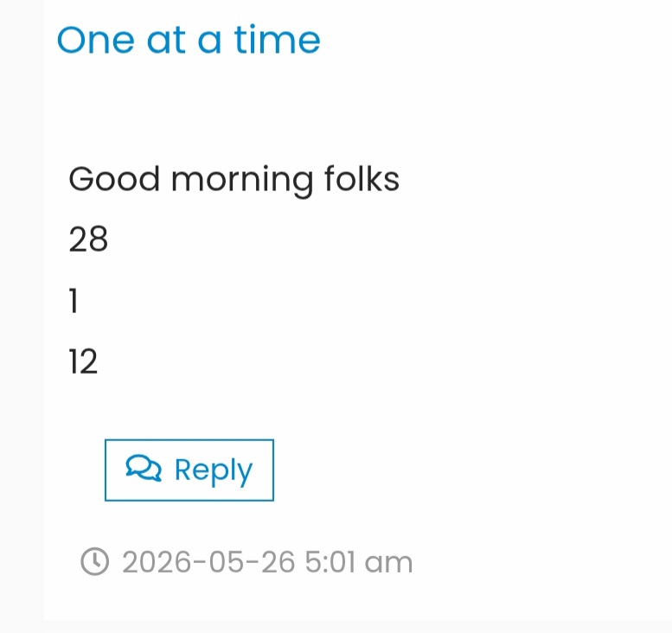Viewport: 672px width, 633px height.
Task: Open the "One at a time" post title
Action: pyautogui.click(x=189, y=40)
